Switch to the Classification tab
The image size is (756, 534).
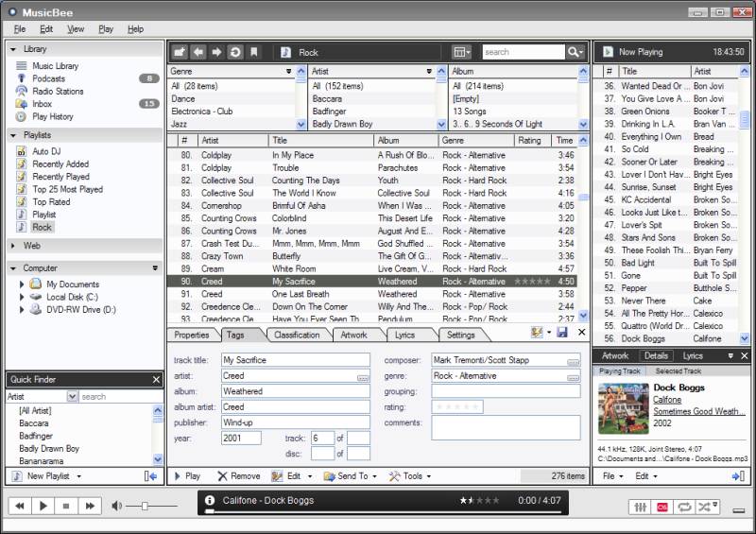(297, 335)
